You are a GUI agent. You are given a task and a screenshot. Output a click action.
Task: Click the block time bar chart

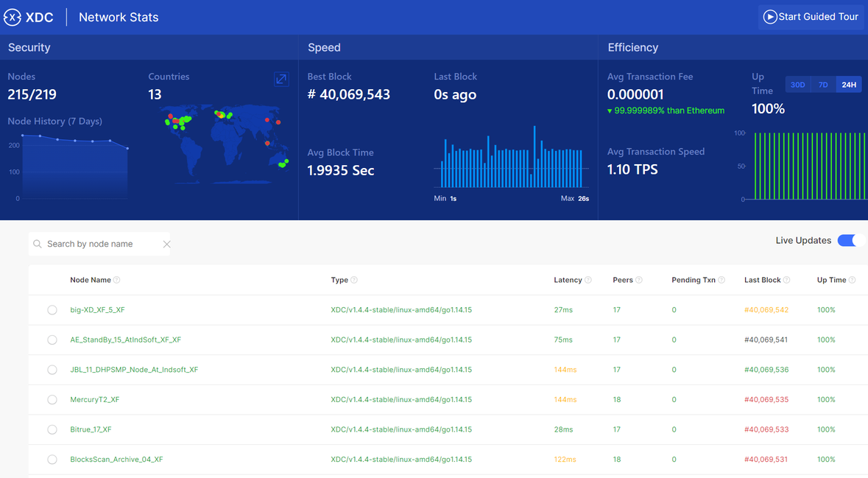click(511, 158)
